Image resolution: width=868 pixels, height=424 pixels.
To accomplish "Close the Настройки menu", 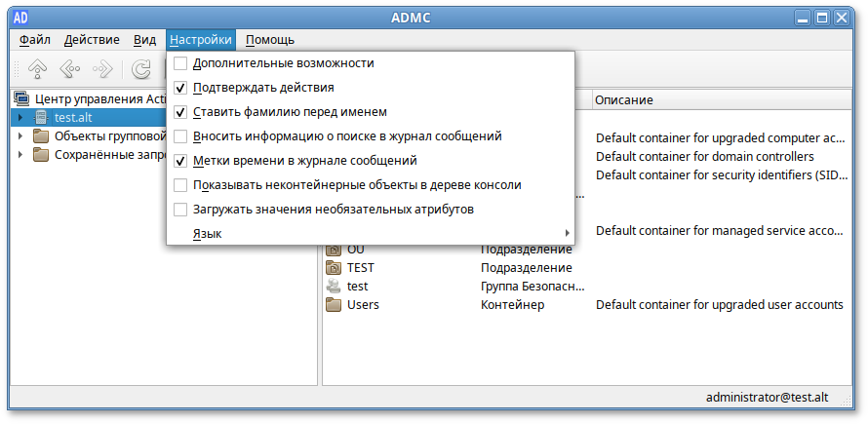I will tap(200, 40).
